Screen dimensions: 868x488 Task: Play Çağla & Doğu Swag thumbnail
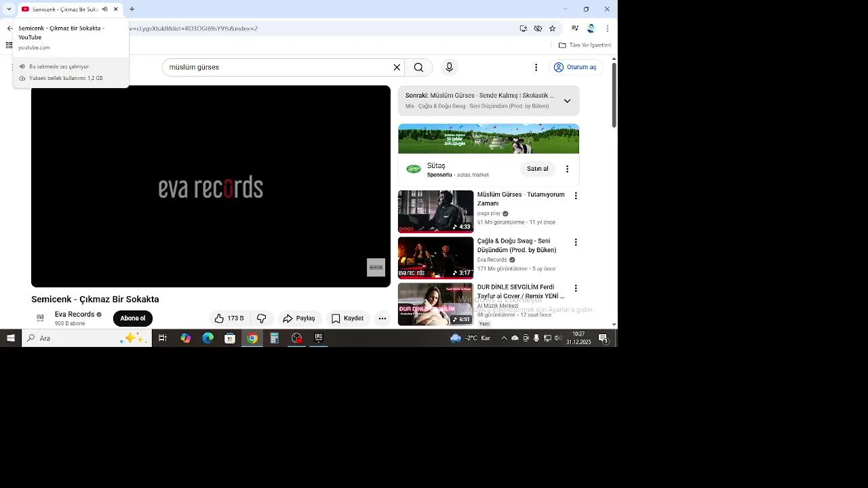tap(435, 258)
